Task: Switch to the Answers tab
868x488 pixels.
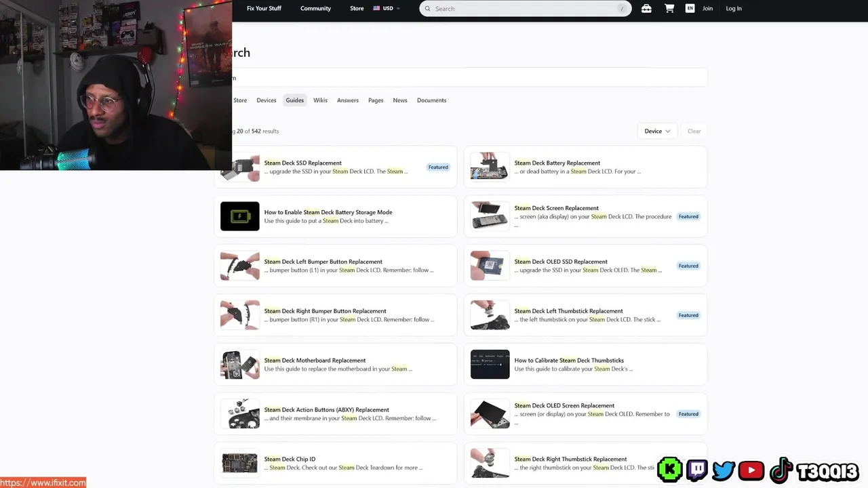Action: (x=348, y=100)
